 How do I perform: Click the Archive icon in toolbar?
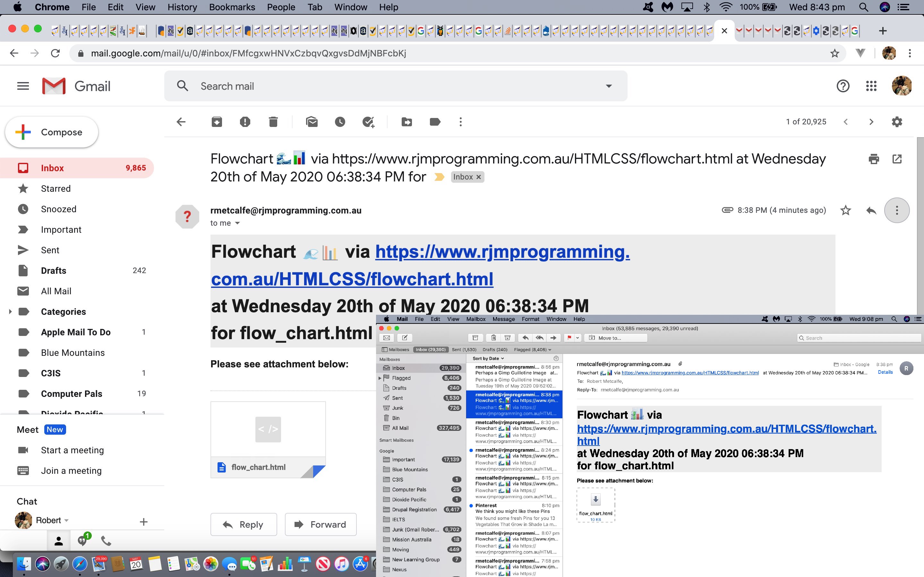216,121
